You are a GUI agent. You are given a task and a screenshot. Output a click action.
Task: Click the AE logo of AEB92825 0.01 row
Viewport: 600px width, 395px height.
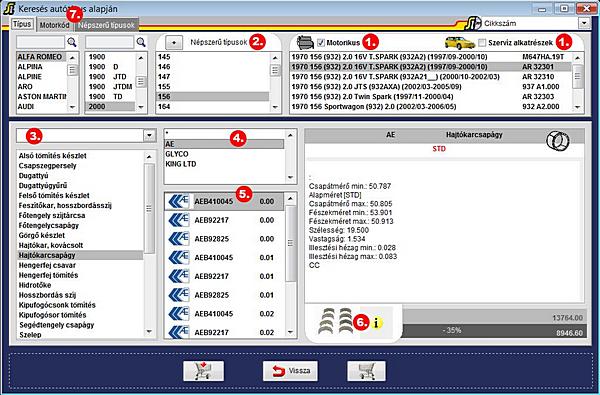click(x=179, y=295)
